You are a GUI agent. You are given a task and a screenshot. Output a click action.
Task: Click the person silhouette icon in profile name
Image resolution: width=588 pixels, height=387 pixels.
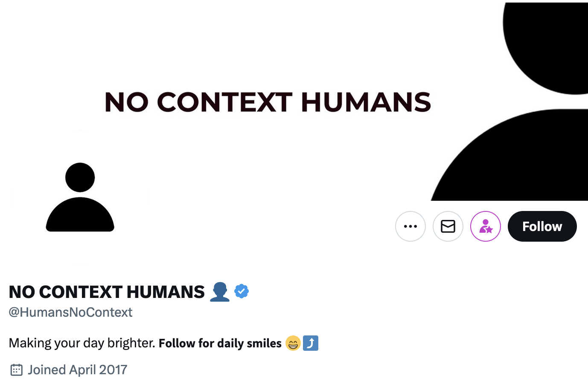(x=219, y=291)
